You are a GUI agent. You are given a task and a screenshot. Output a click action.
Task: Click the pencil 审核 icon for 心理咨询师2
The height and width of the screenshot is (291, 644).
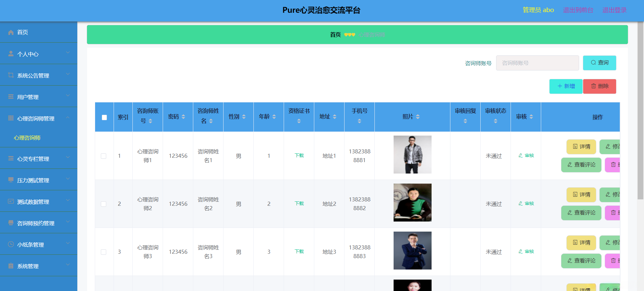[x=521, y=204]
